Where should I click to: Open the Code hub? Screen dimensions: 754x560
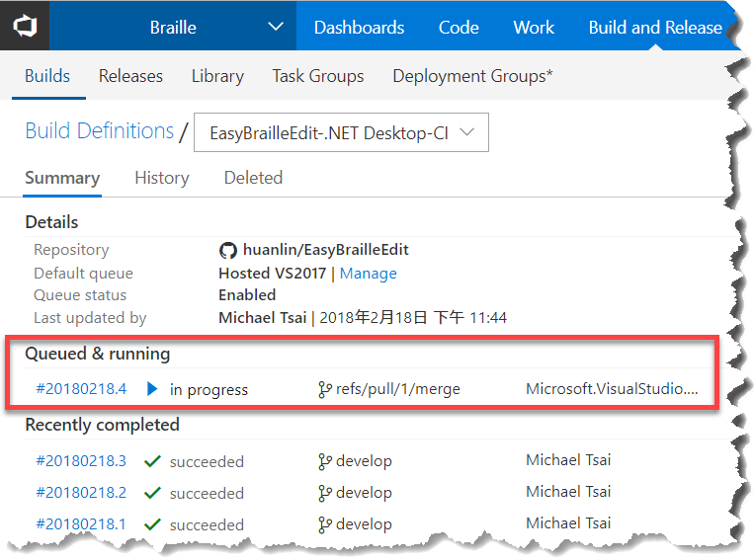[459, 28]
